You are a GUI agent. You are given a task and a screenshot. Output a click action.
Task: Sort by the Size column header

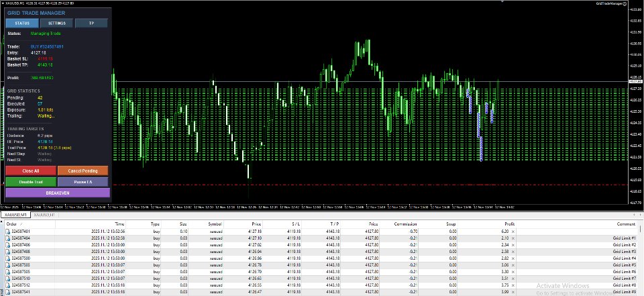point(182,224)
